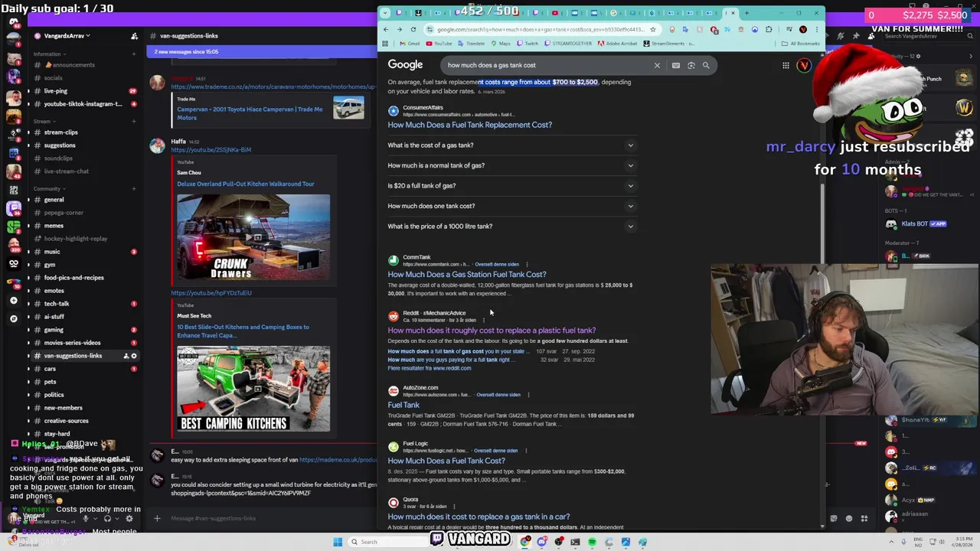Open YouTube bookmark
The image size is (980, 551).
pyautogui.click(x=439, y=44)
